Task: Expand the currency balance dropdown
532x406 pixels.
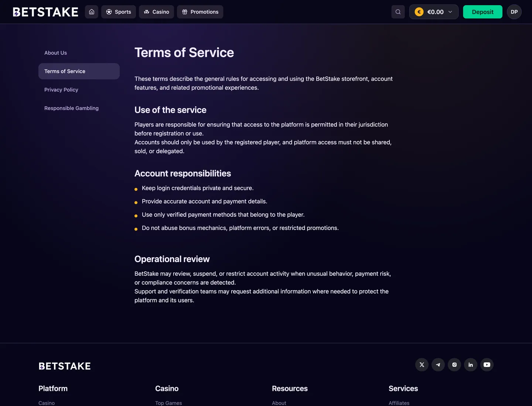Action: click(x=450, y=12)
